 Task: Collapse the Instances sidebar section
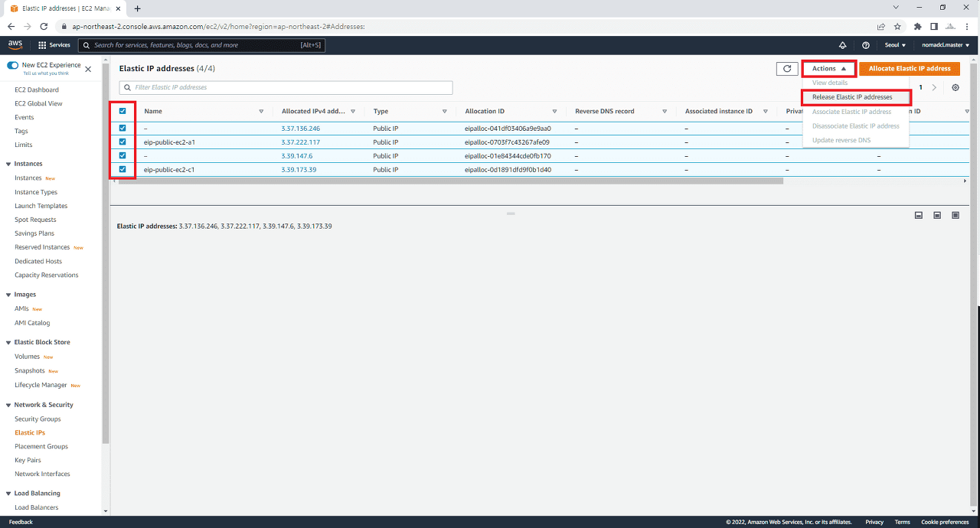tap(8, 164)
